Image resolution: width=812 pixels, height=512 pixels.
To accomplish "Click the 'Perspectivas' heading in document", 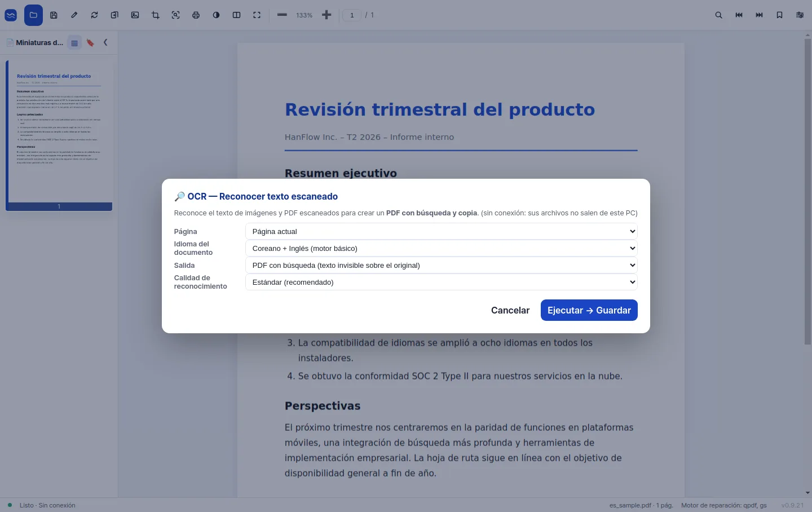I will 323,406.
